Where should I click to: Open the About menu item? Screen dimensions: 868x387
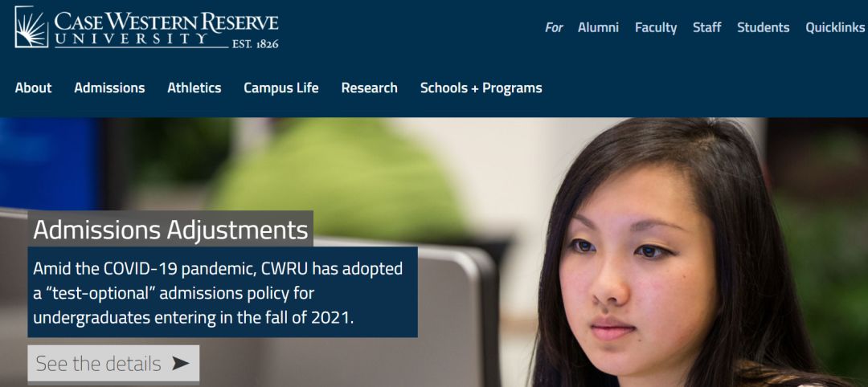[x=33, y=88]
